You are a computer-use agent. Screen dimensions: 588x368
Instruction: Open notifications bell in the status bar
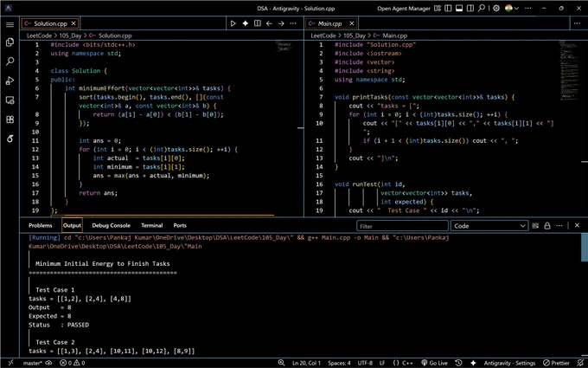(x=581, y=363)
